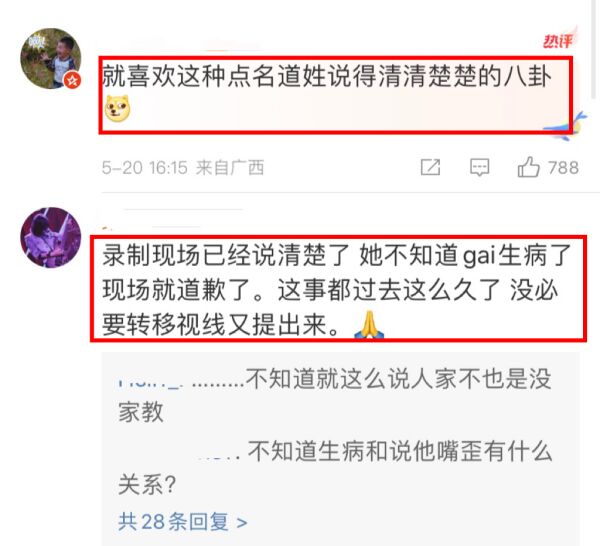Click the reply about 嘴歪有什么关系

point(335,468)
